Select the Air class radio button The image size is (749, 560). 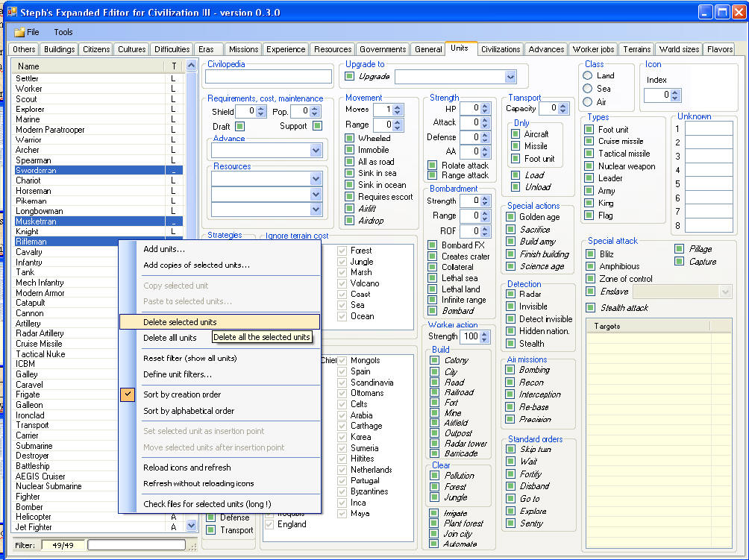coord(588,101)
